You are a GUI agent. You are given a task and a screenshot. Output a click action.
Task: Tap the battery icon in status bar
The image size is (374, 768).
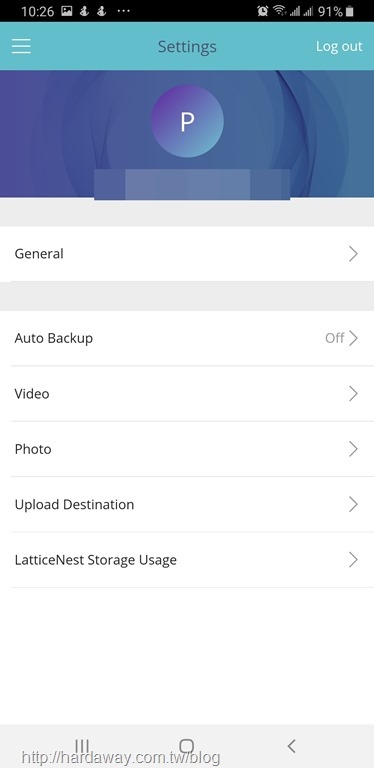(349, 11)
